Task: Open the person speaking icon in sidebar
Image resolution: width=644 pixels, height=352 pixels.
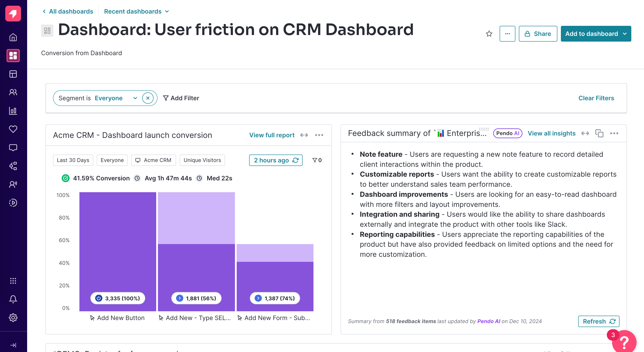Action: click(x=13, y=184)
